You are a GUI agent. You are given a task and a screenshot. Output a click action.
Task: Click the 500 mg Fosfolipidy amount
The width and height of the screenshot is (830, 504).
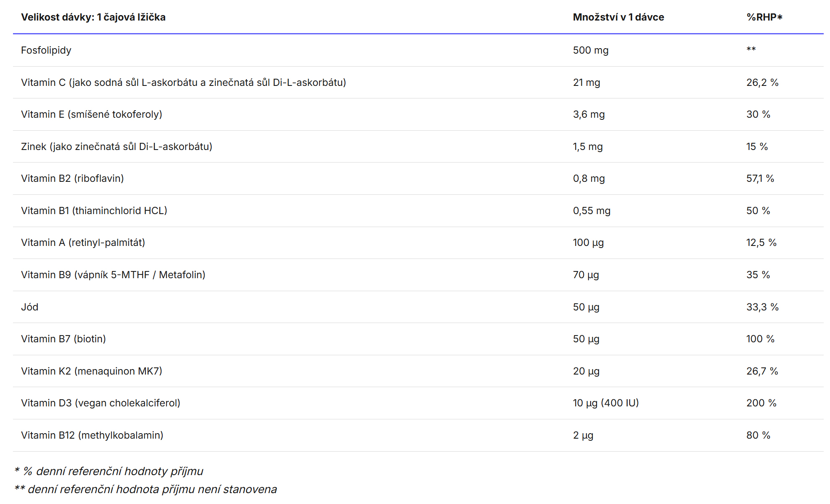click(x=591, y=50)
